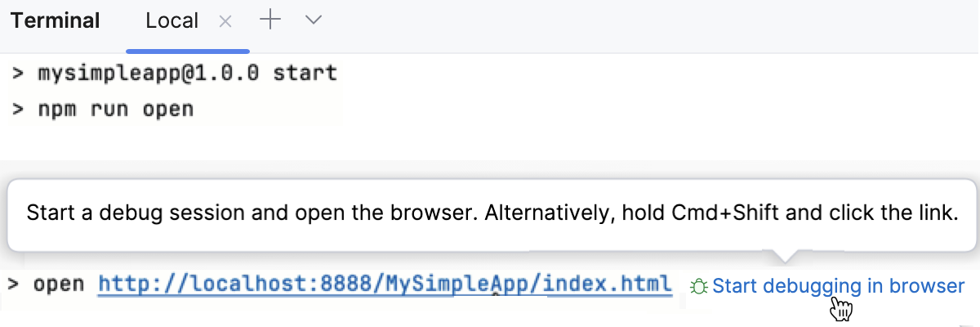Add a new terminal tab
The width and height of the screenshot is (980, 327).
[269, 20]
